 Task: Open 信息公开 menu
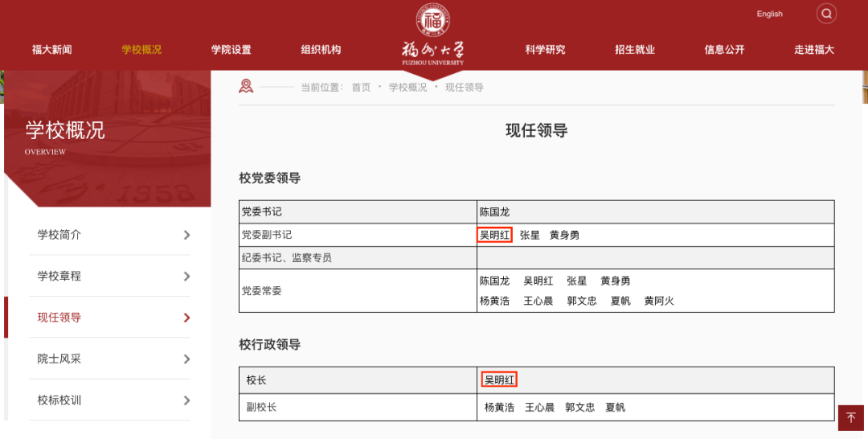tap(725, 49)
